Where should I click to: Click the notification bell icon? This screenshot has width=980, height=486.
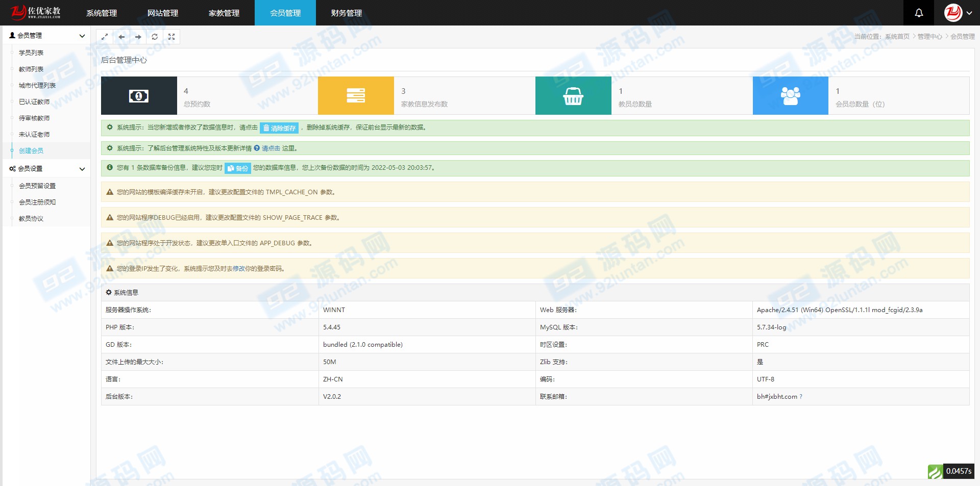click(x=919, y=13)
